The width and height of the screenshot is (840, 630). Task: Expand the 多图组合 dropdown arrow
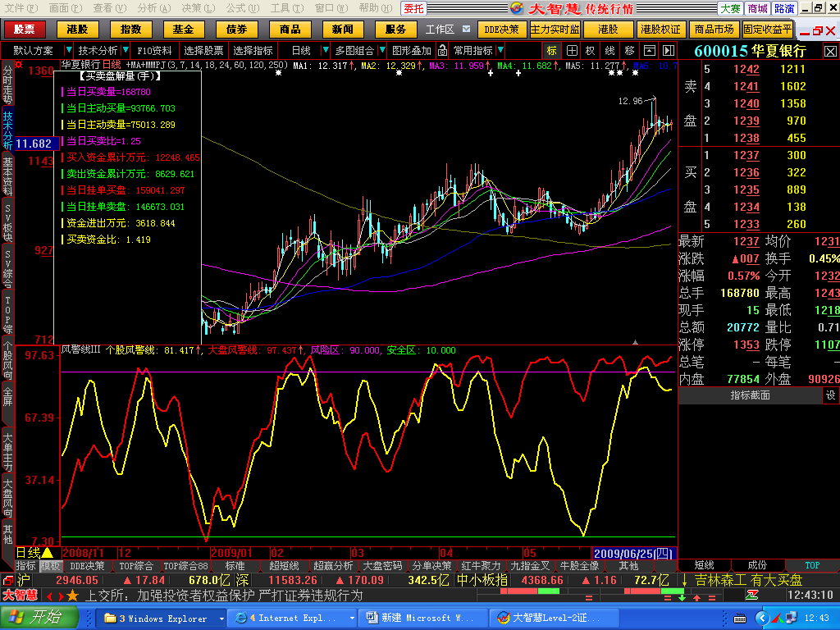[382, 50]
